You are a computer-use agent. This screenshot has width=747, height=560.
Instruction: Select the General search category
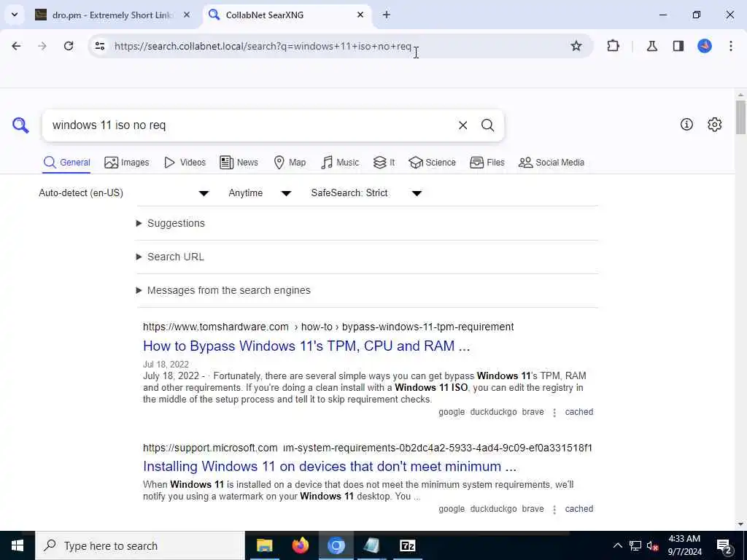66,163
